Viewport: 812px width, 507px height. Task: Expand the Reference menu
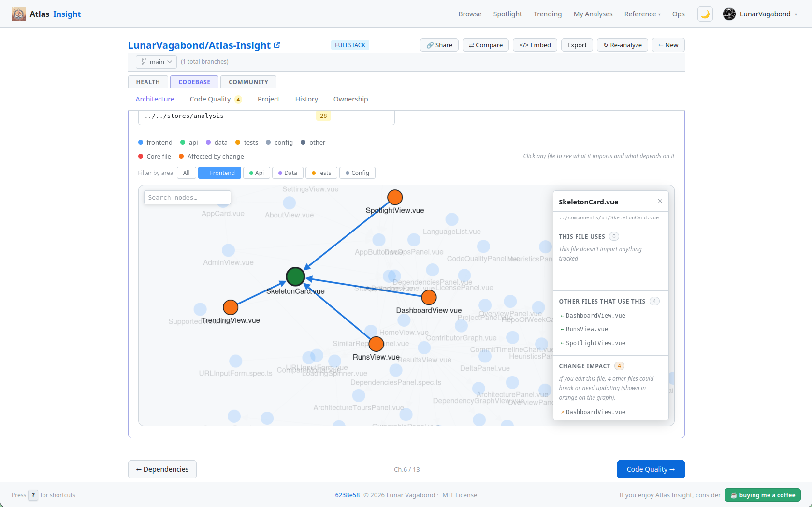click(642, 14)
